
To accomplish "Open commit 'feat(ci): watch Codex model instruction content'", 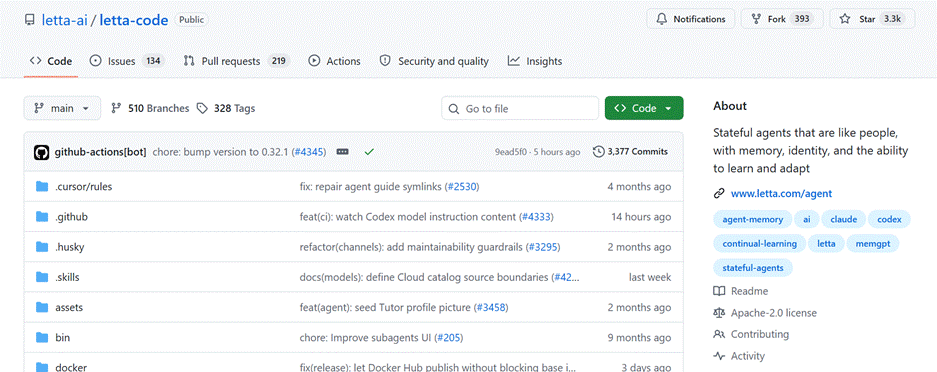I will click(x=408, y=217).
